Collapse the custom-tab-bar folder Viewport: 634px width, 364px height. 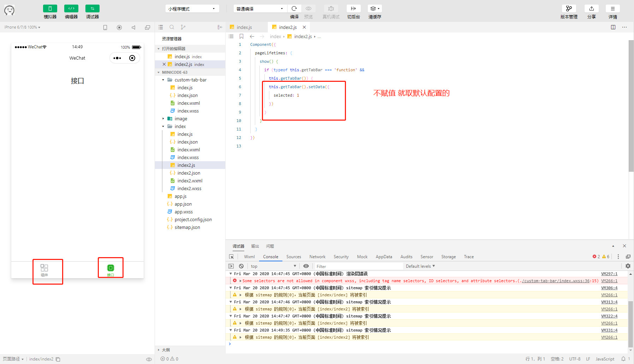(x=163, y=80)
